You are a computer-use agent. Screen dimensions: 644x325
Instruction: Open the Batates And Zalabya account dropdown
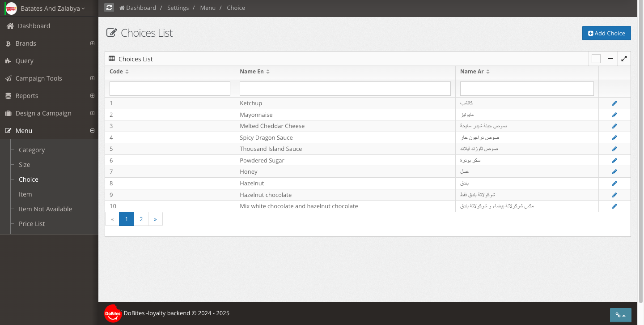click(53, 9)
